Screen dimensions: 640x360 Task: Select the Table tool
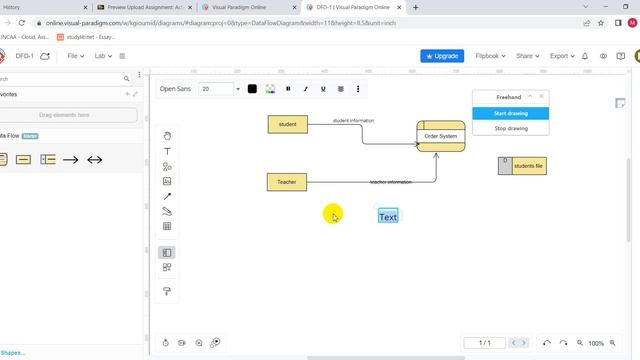[x=167, y=226]
